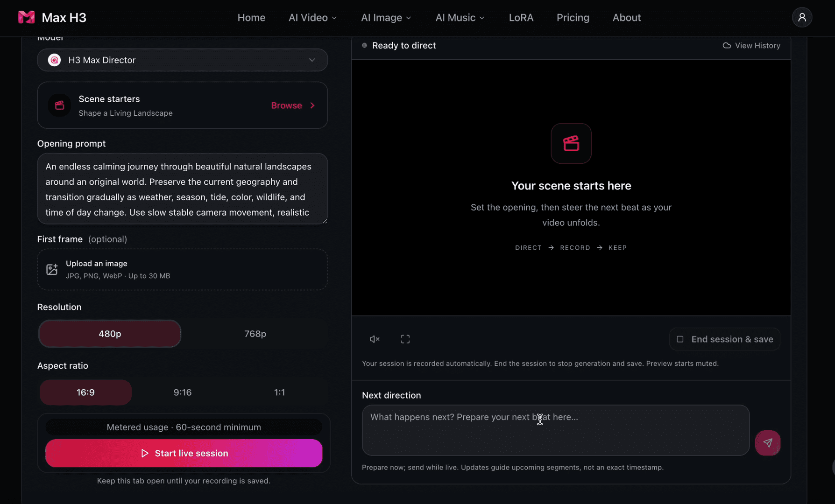Expand the AI Music menu

tap(460, 18)
